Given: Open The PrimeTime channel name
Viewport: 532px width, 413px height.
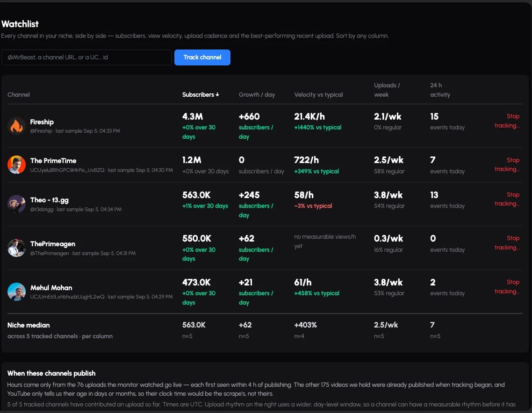Looking at the screenshot, I should [x=53, y=161].
